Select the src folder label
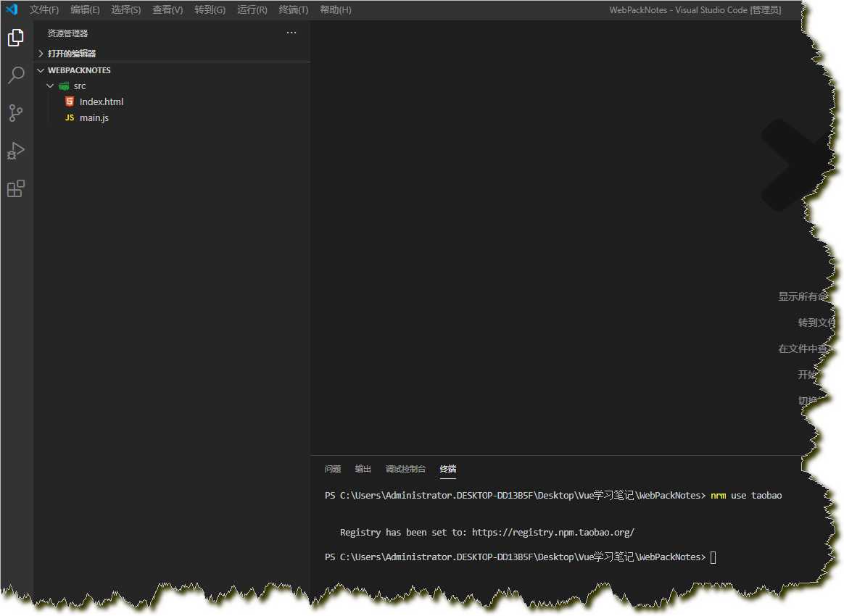 pos(80,86)
